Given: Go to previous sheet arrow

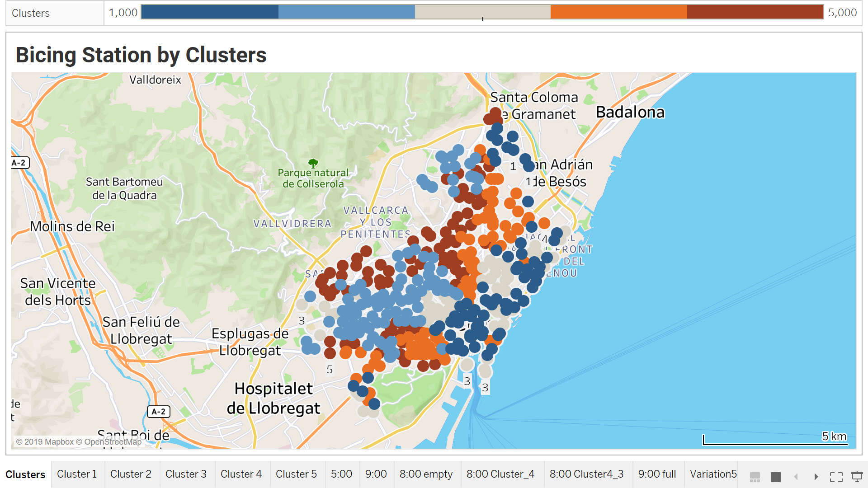Looking at the screenshot, I should [796, 477].
